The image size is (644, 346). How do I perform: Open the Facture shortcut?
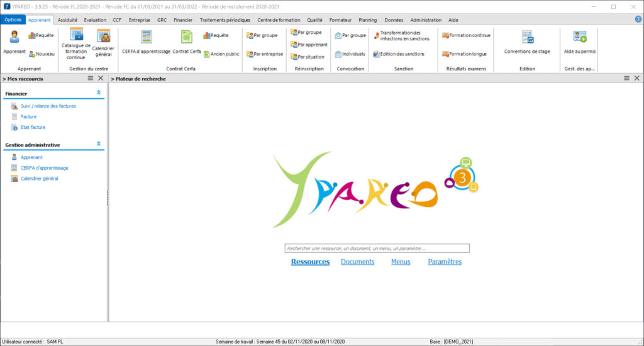[x=28, y=117]
